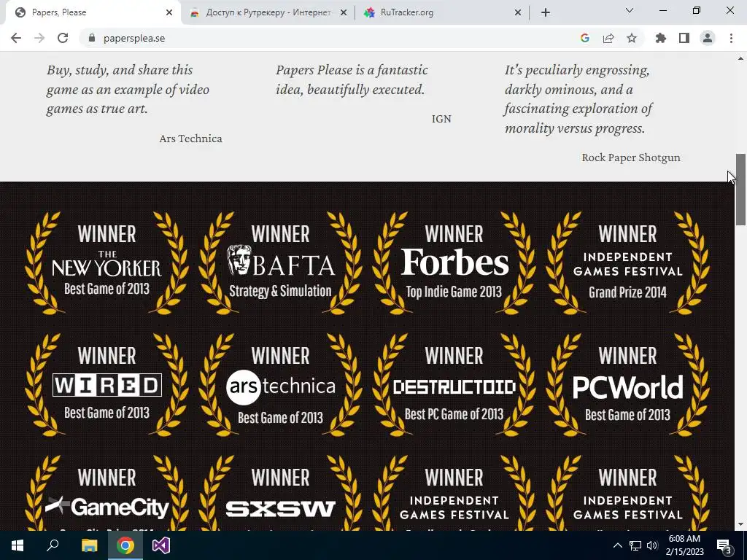Open the tab search dropdown
Viewport: 747px width, 560px height.
630,10
